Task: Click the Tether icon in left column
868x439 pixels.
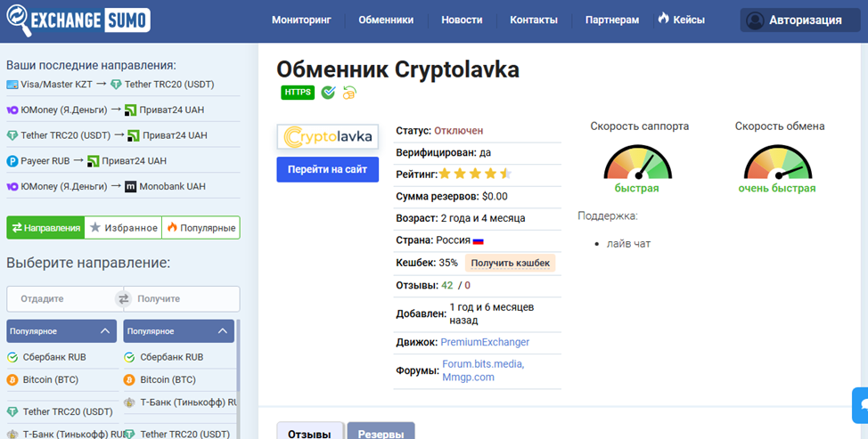Action: tap(12, 412)
